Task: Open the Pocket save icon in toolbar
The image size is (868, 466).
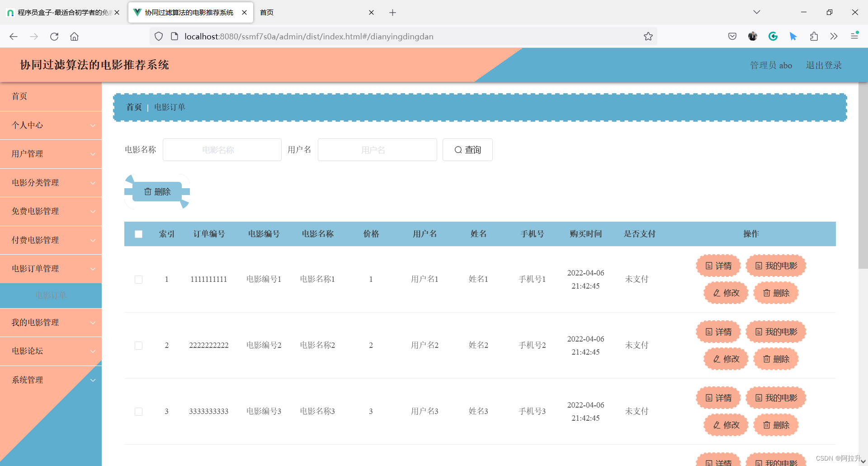Action: 732,37
